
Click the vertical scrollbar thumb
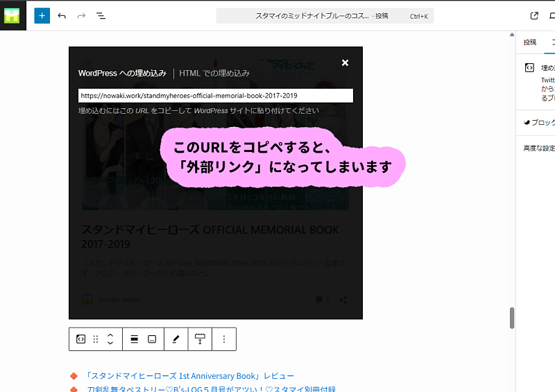(x=512, y=318)
